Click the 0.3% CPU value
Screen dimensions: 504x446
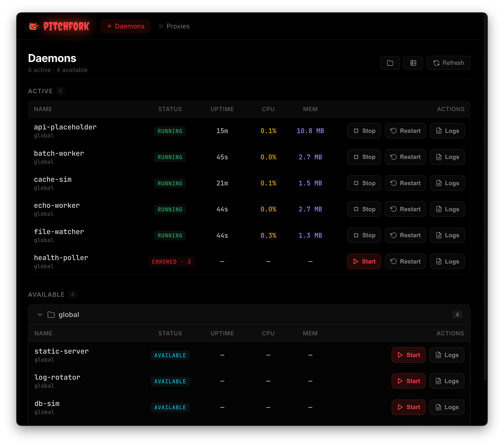268,235
